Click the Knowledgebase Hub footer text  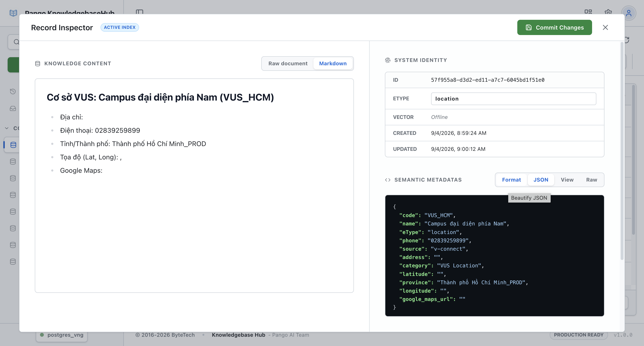(x=238, y=335)
